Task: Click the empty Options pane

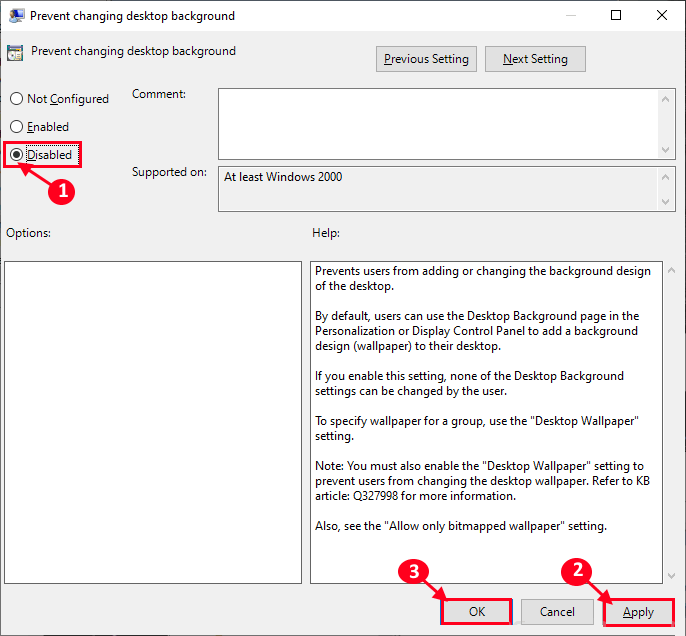Action: pyautogui.click(x=153, y=422)
